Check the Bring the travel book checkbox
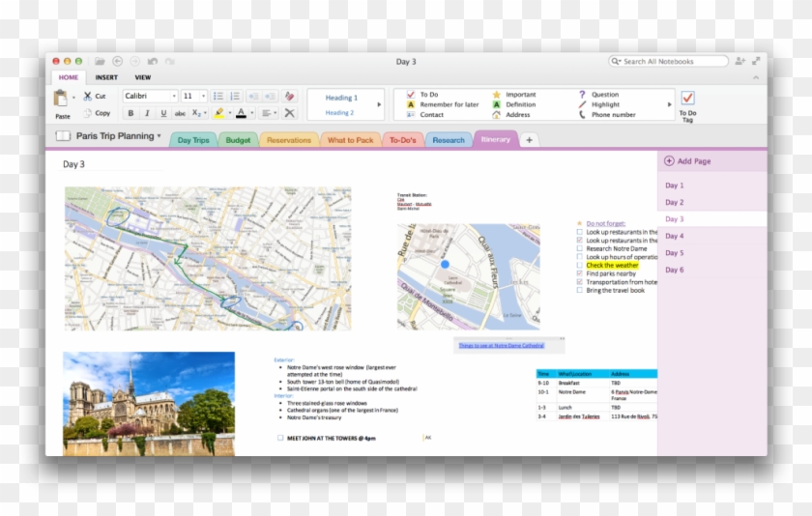812x516 pixels. 579,290
